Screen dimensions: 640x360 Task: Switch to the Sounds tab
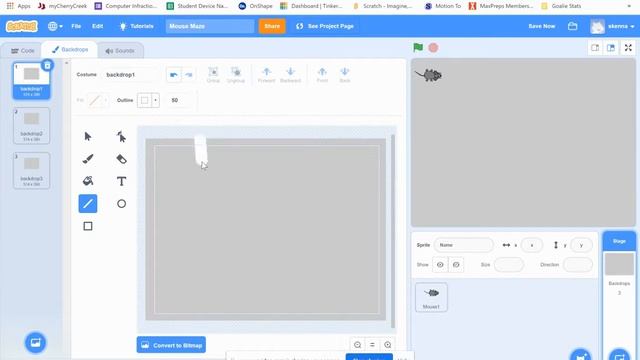coord(120,51)
